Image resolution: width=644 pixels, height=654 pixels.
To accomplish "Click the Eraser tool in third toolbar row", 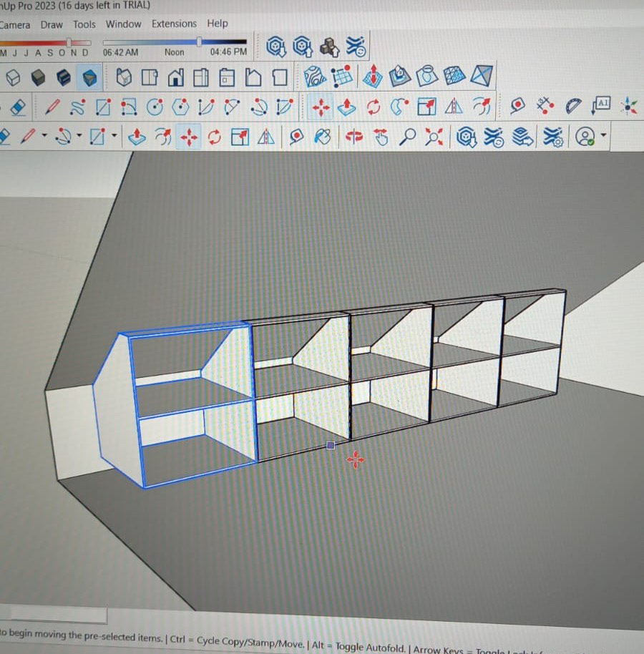I will (17, 107).
